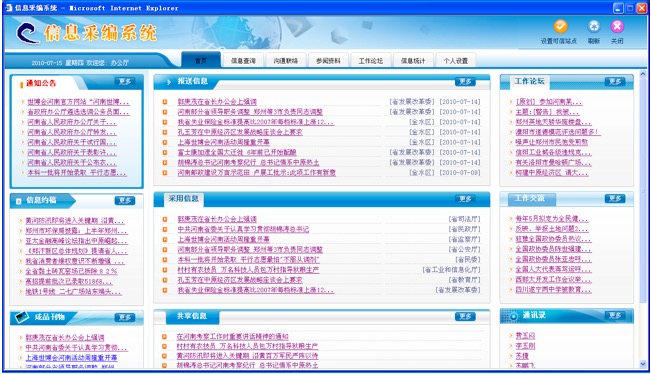Open 中共河南省委关于认真学习 in 成品刊物
Screen dimensions: 651x374
point(76,348)
